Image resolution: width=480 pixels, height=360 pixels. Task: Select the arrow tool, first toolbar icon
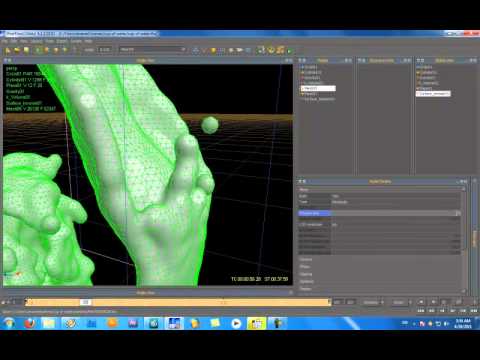[x=8, y=50]
